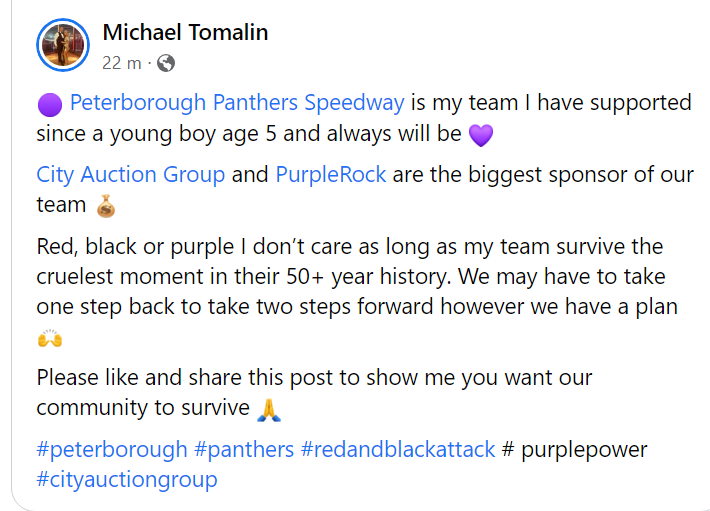
Task: Click the purple heart emoji
Action: click(x=481, y=134)
